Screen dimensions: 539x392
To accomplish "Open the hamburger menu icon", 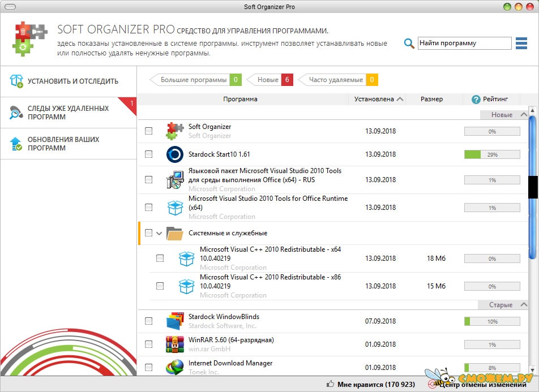I will [x=521, y=44].
